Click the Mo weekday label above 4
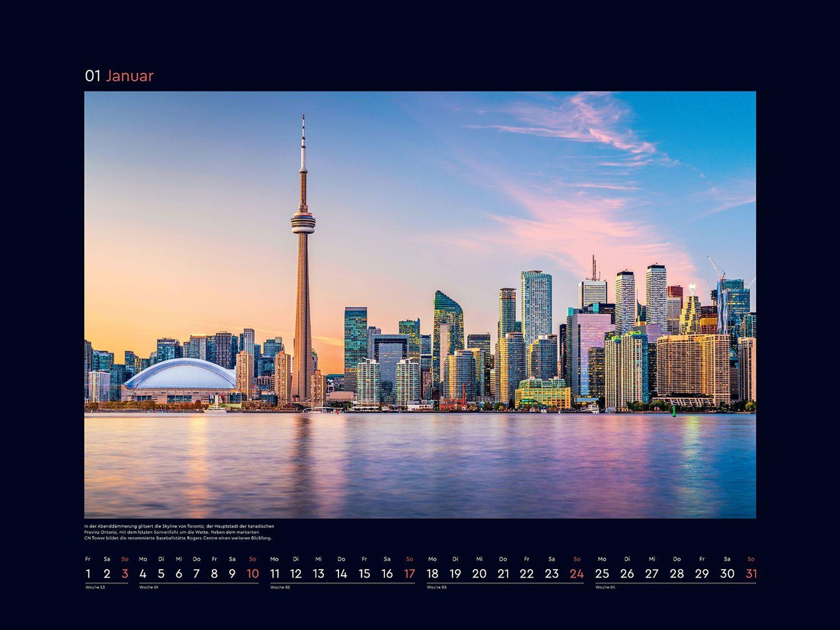The width and height of the screenshot is (840, 630). 143,559
